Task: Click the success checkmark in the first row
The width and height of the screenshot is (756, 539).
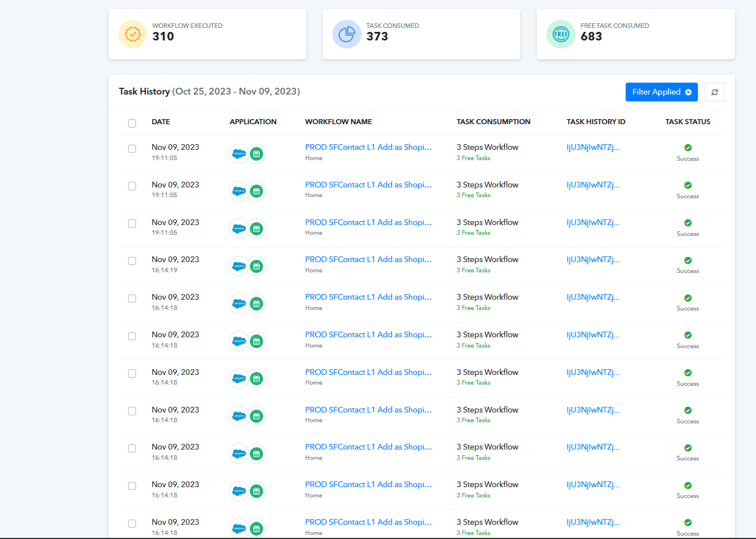Action: 688,148
